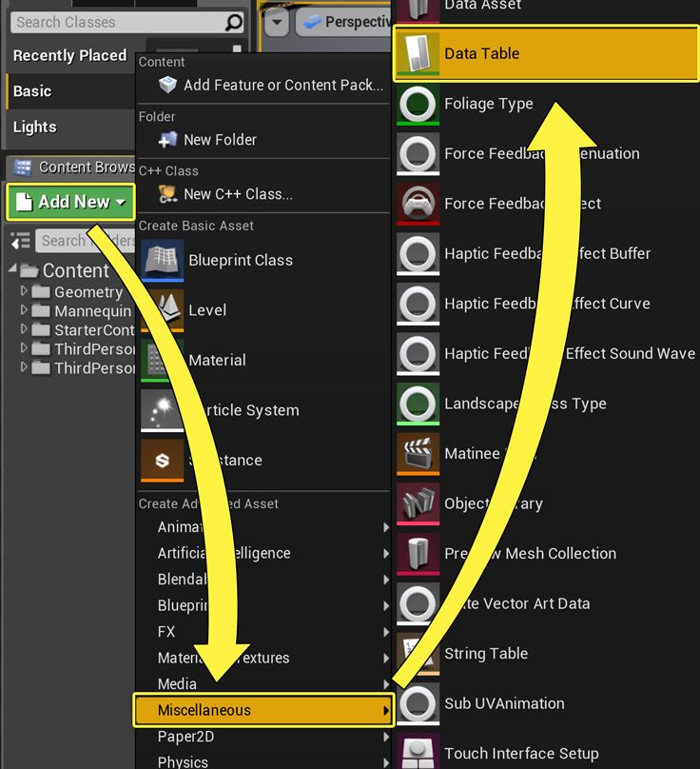Click the Blueprint Class icon
This screenshot has width=700, height=769.
tap(163, 261)
